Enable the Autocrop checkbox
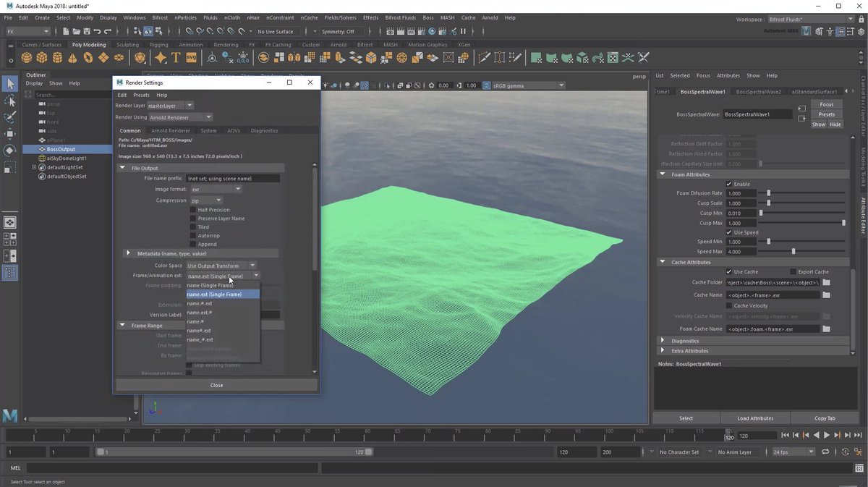The image size is (868, 487). [x=193, y=236]
